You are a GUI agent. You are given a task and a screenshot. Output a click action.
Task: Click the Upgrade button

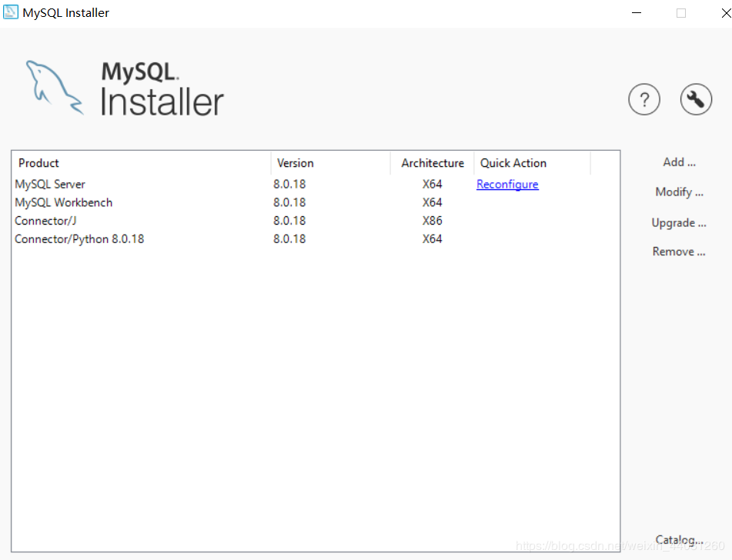[x=678, y=222]
